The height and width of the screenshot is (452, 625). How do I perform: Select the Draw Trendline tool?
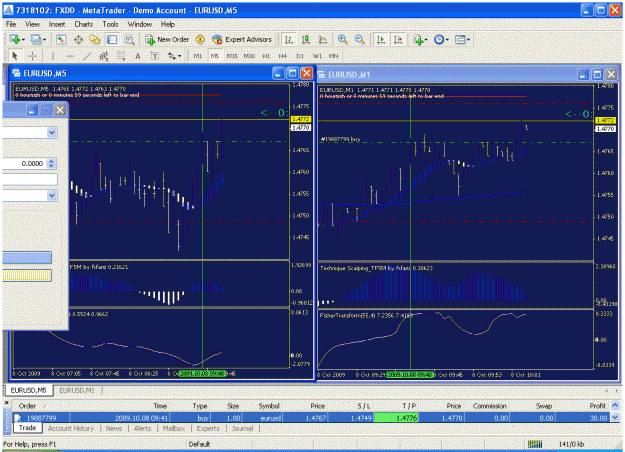coord(87,56)
